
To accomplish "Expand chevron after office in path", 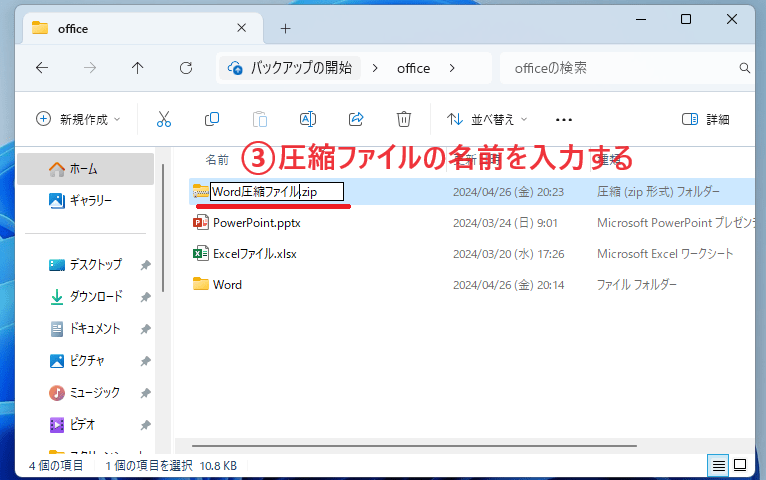I will tap(452, 68).
